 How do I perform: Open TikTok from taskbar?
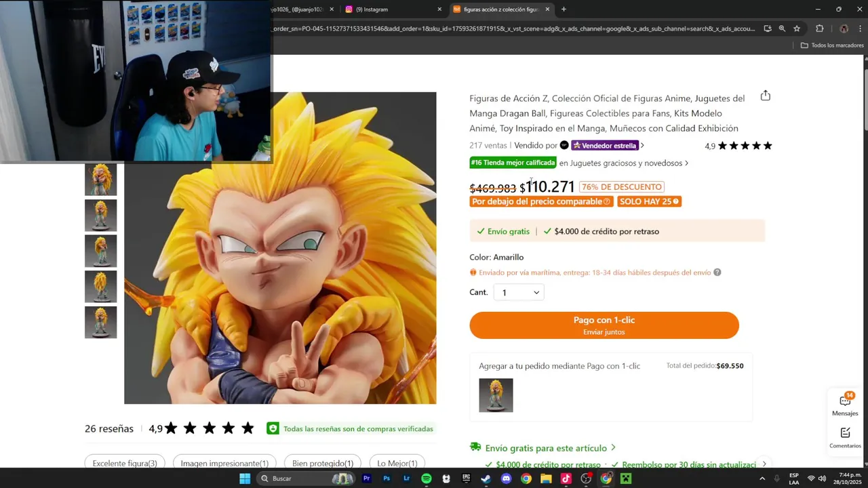click(x=566, y=479)
